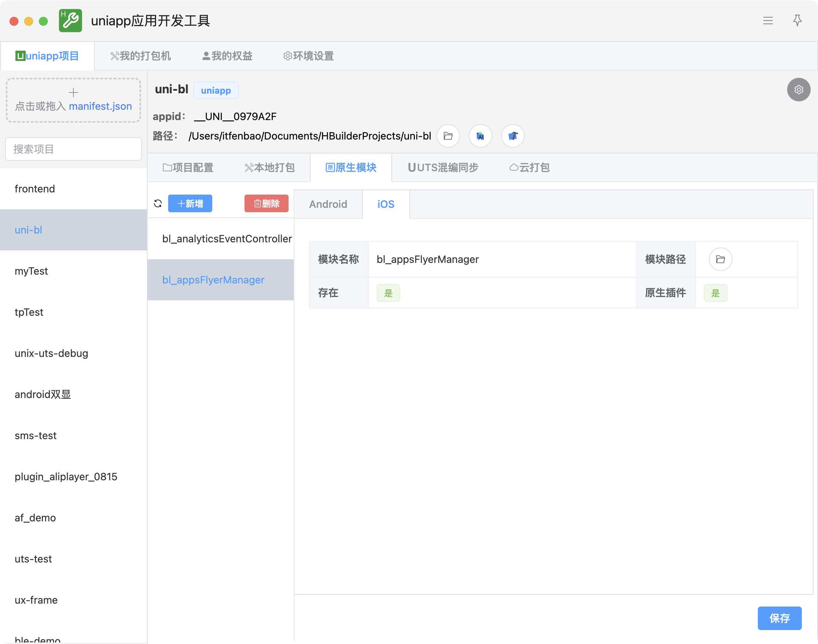Viewport: 818px width, 644px height.
Task: Click the project path text
Action: [x=310, y=136]
